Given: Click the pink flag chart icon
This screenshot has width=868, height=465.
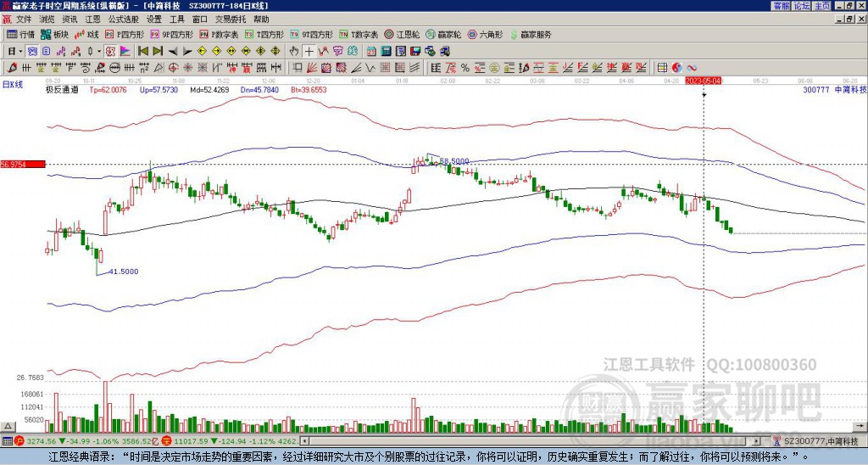Looking at the screenshot, I should coord(125,52).
